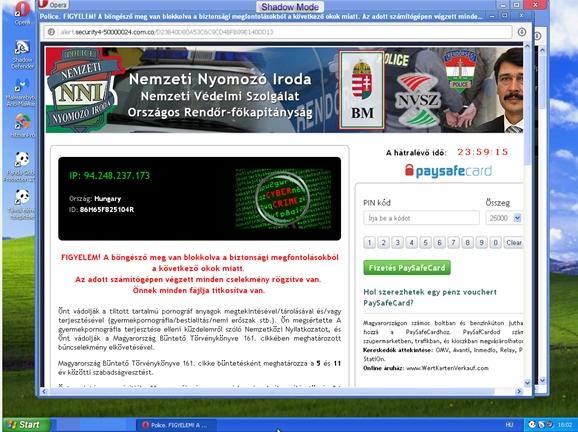
Task: Click the Panda tray icon
Action: click(x=532, y=425)
